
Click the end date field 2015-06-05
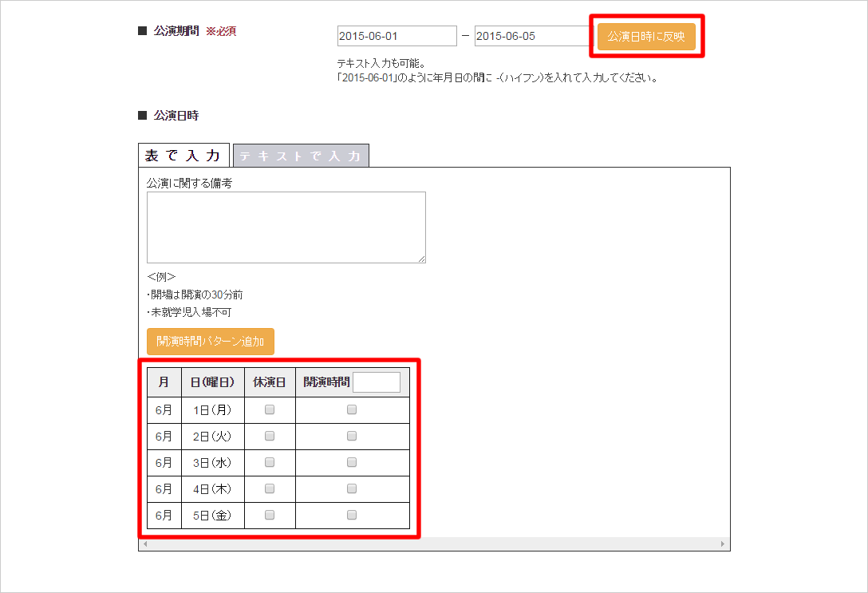[532, 37]
